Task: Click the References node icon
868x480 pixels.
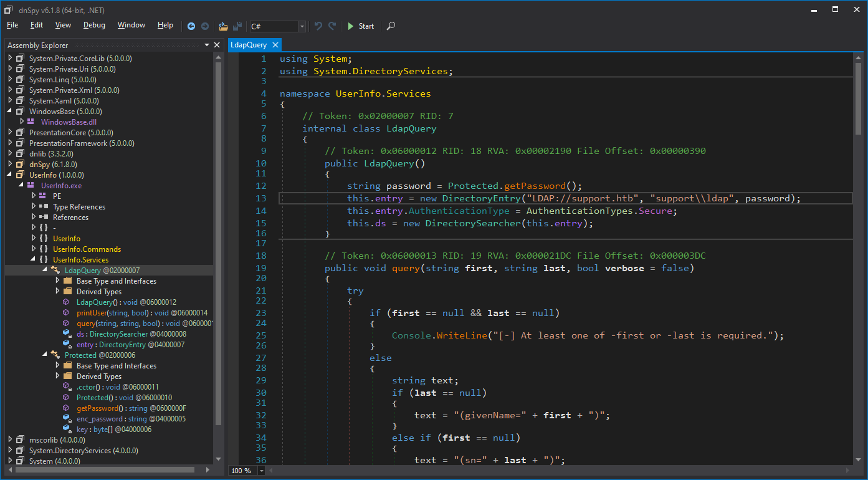Action: tap(43, 217)
